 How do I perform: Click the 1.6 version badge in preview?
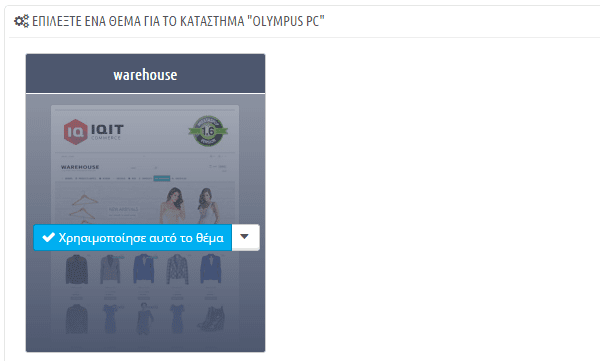[x=208, y=131]
